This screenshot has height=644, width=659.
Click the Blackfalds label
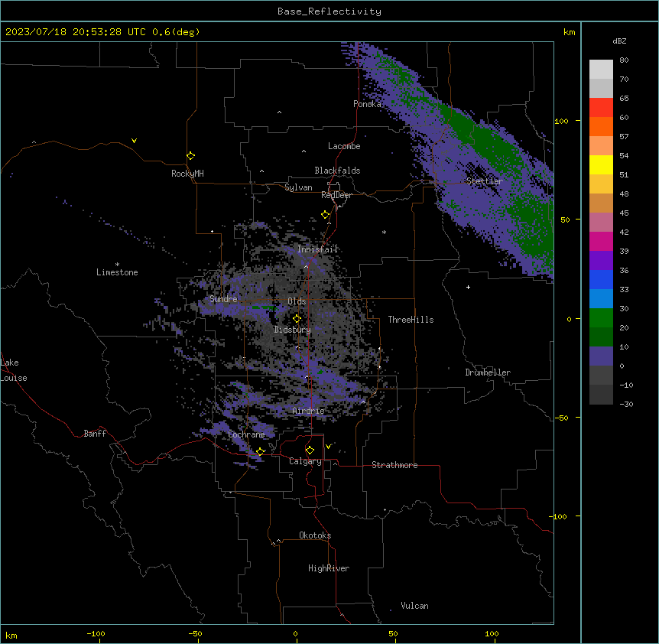[337, 171]
